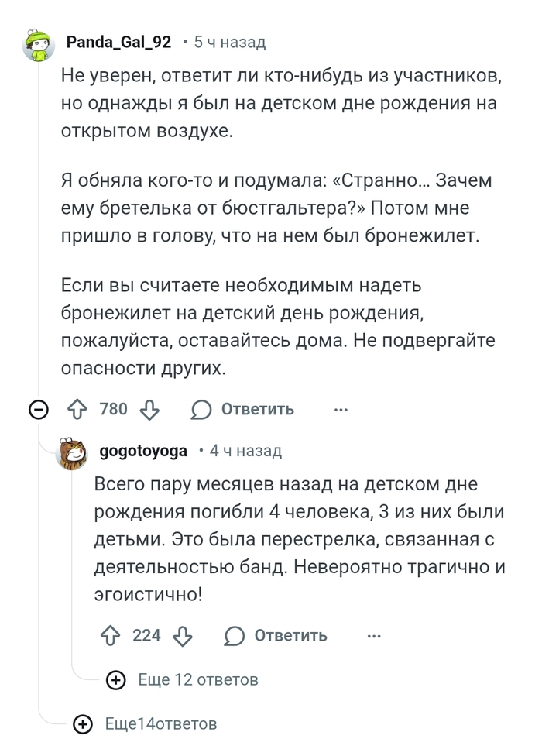Open more options on gogotoyoga's reply
The height and width of the screenshot is (756, 542).
click(x=374, y=636)
